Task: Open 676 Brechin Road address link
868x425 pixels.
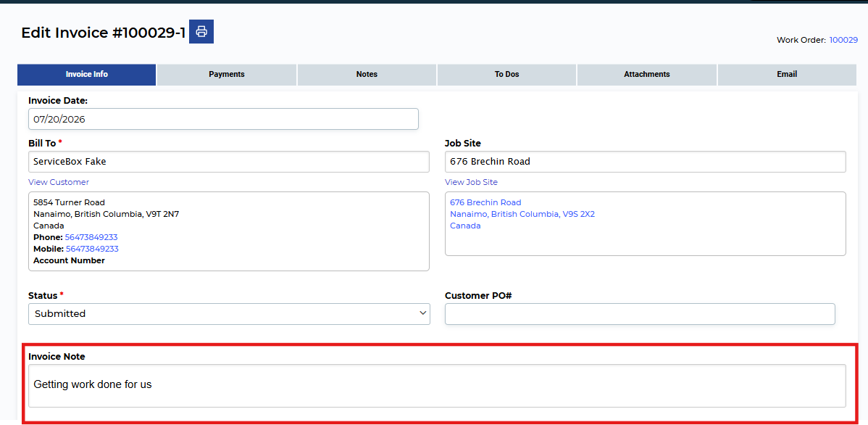Action: pyautogui.click(x=485, y=203)
